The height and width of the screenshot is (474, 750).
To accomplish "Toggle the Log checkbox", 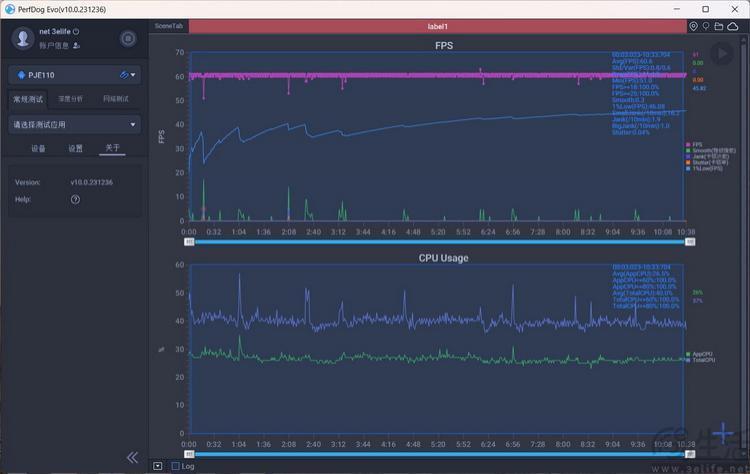I will 176,466.
